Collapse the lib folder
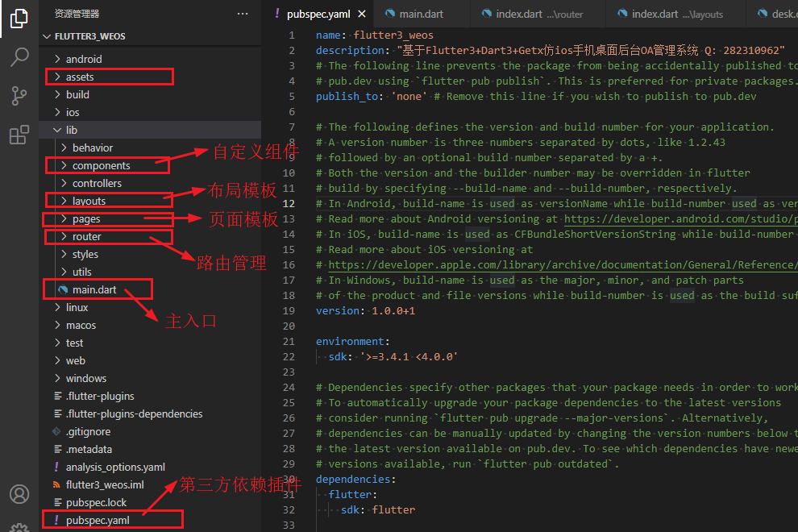 [151, 131]
